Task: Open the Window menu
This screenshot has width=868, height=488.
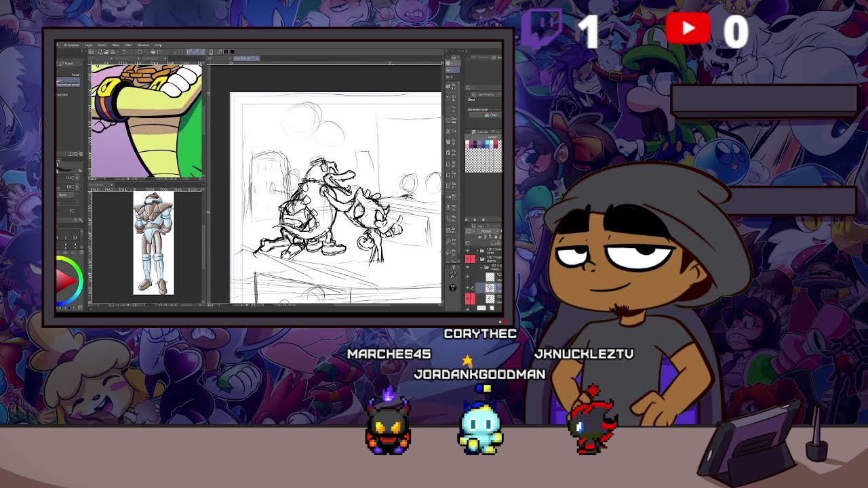Action: 143,45
